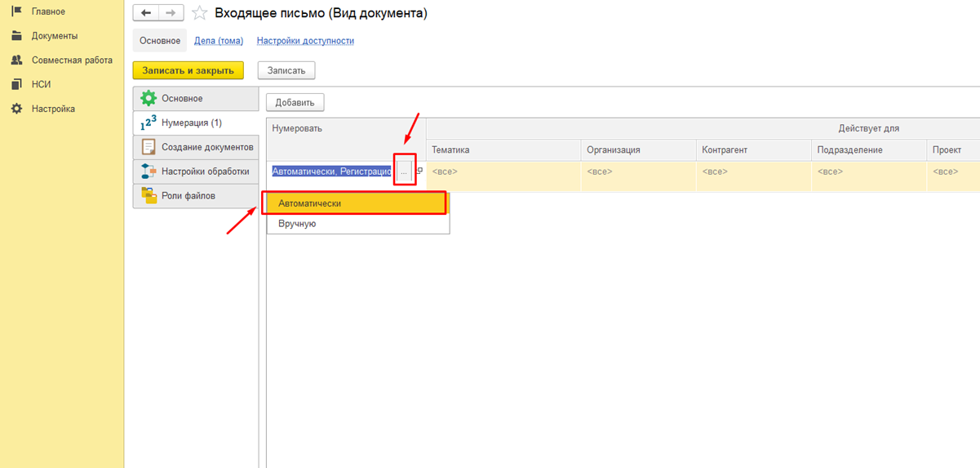Open the Документы folder icon

(x=16, y=36)
